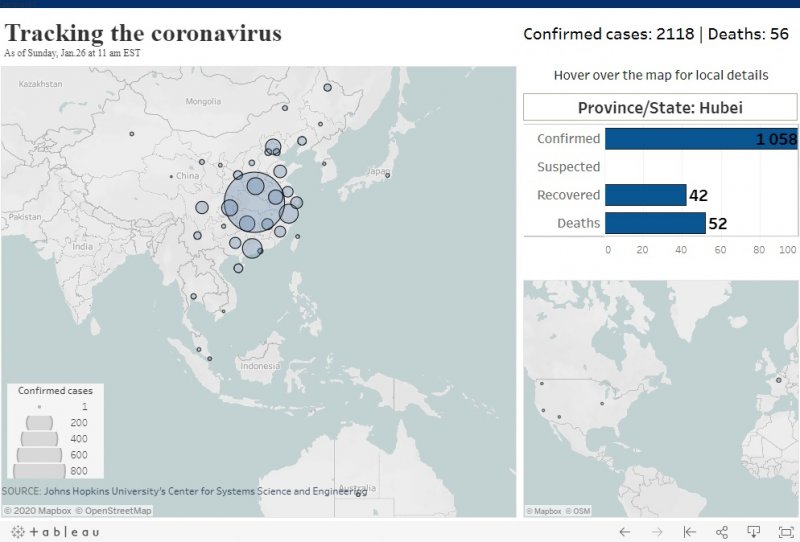
Task: Click the Tracking the coronavirus title
Action: click(143, 33)
